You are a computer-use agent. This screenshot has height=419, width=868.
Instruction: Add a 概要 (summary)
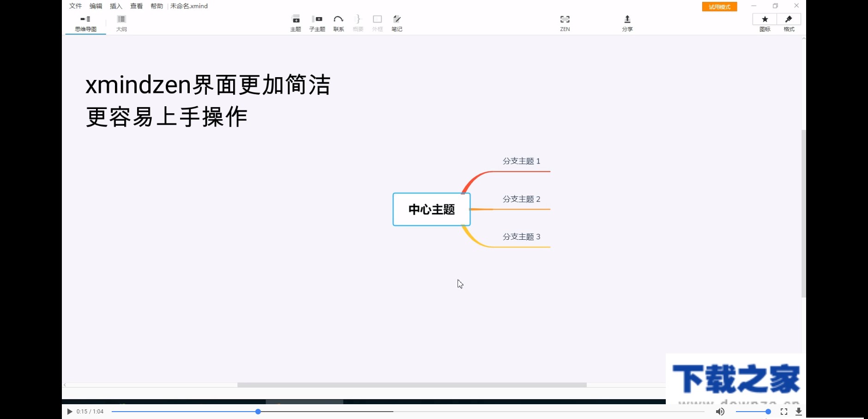pyautogui.click(x=358, y=22)
